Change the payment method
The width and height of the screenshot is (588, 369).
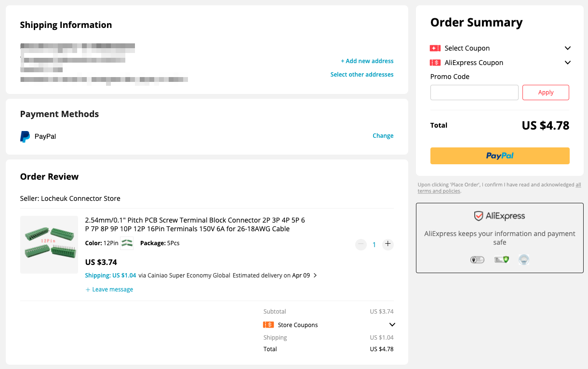[x=383, y=136]
